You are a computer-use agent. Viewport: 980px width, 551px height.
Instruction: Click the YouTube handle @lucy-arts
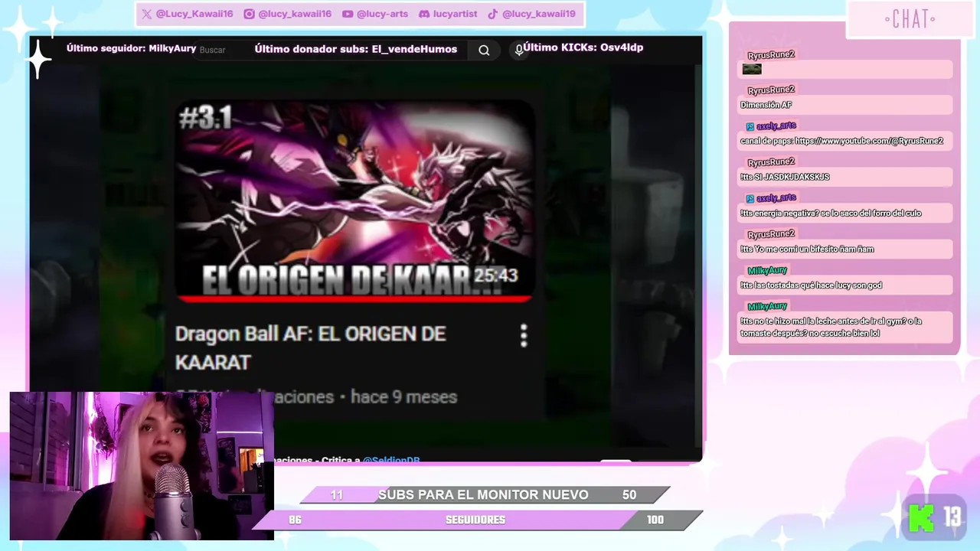click(x=383, y=14)
